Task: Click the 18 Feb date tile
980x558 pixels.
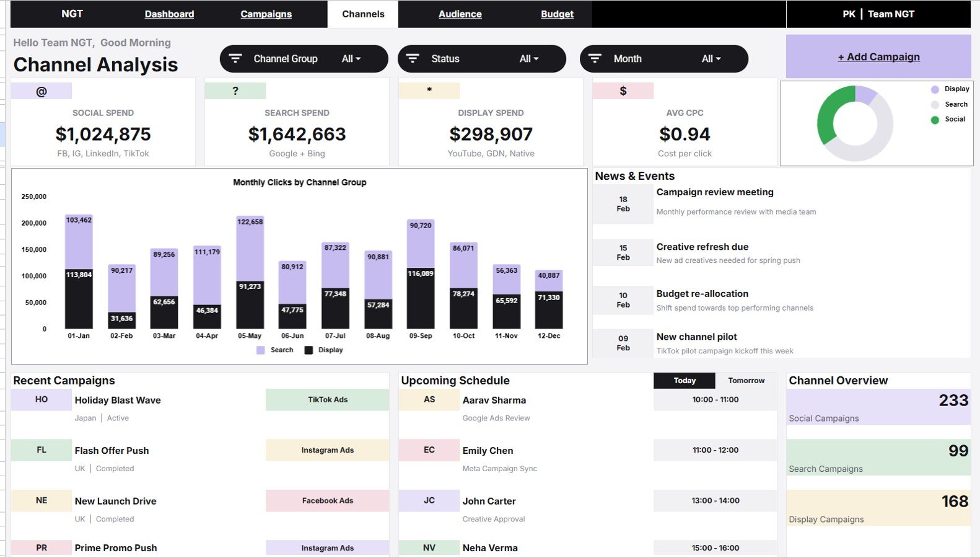Action: 623,204
